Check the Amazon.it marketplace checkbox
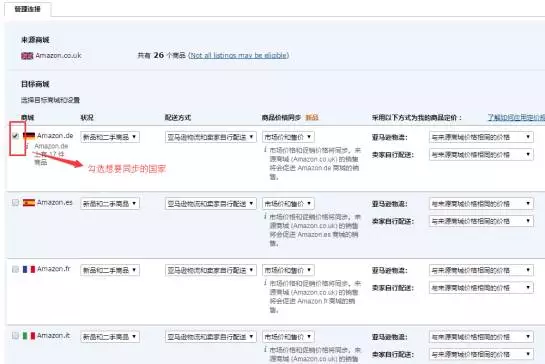 [15, 335]
